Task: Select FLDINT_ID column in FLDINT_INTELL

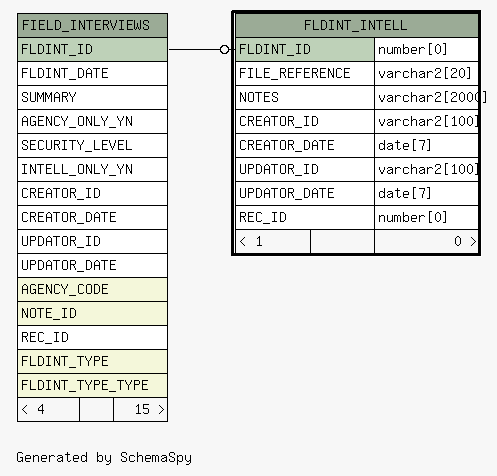Action: coord(305,50)
